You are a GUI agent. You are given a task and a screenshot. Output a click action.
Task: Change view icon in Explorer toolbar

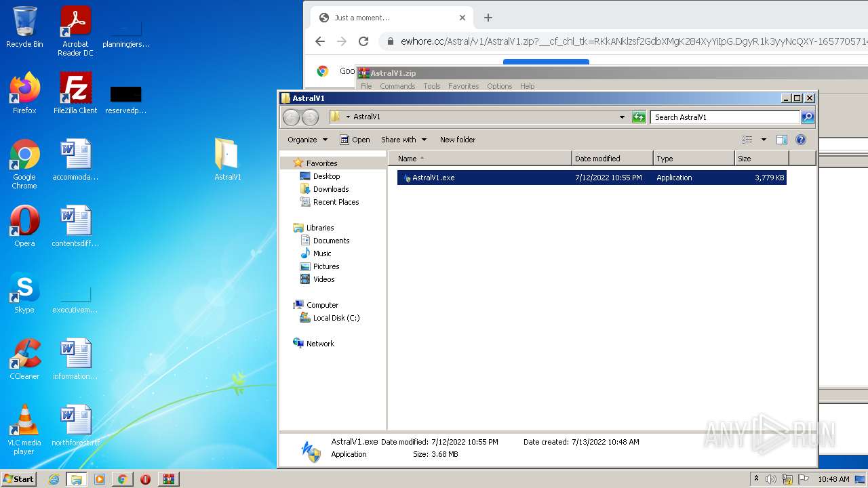pyautogui.click(x=747, y=140)
